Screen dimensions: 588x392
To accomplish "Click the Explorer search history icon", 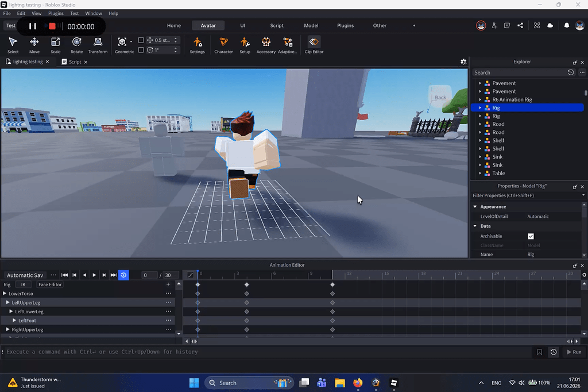I will (571, 72).
